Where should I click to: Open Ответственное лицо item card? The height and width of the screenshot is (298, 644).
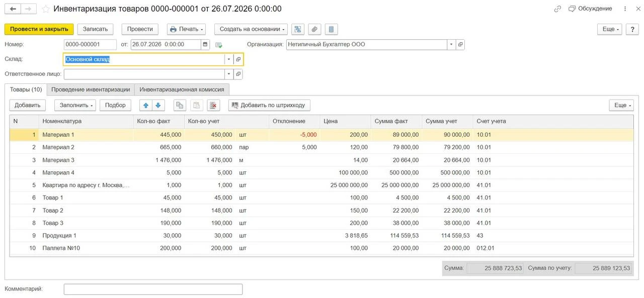pyautogui.click(x=238, y=74)
